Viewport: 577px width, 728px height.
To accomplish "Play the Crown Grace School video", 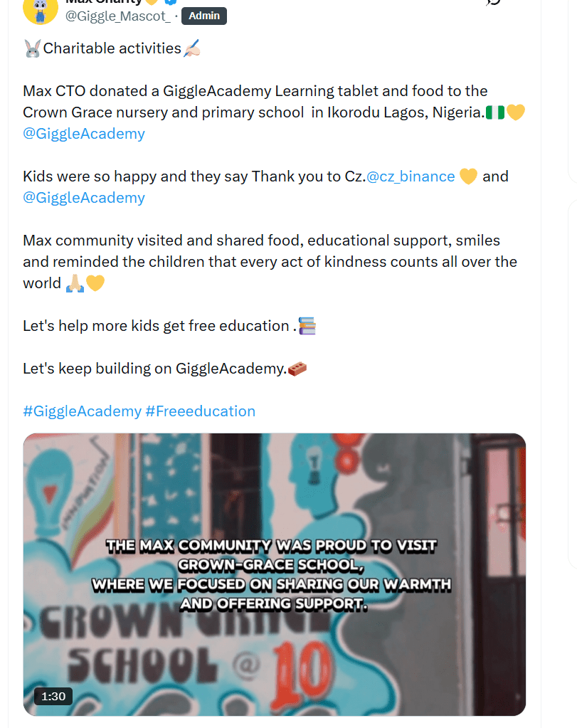I will (x=275, y=574).
